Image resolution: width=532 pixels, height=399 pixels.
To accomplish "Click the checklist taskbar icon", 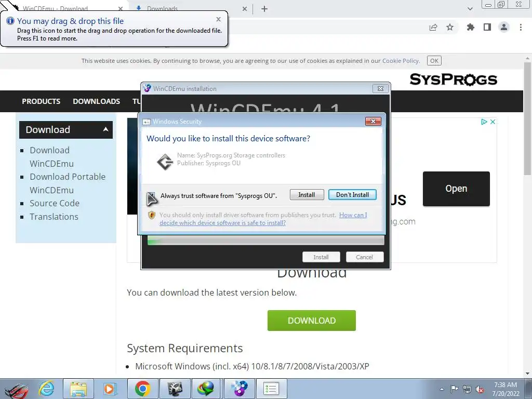I will [x=271, y=389].
